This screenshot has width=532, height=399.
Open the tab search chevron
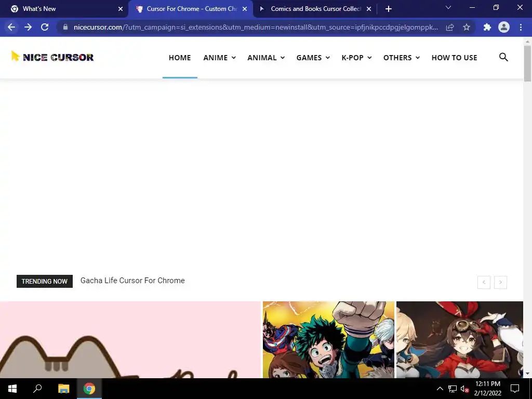point(448,7)
